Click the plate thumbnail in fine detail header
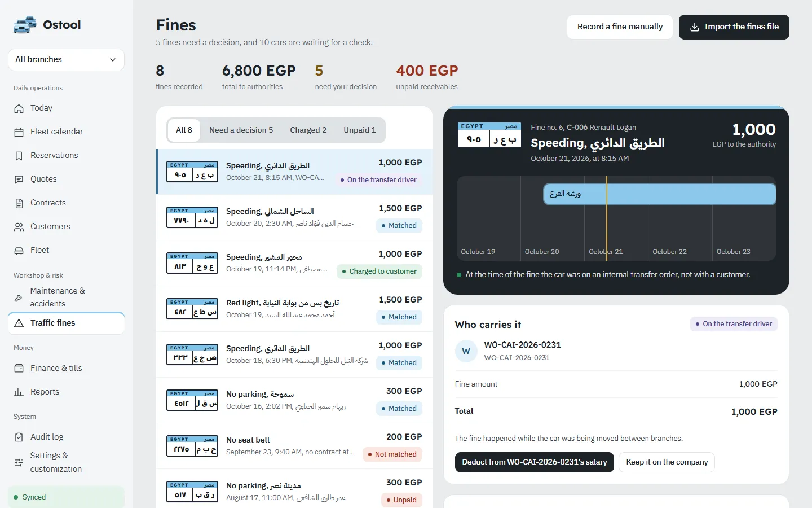 [489, 135]
